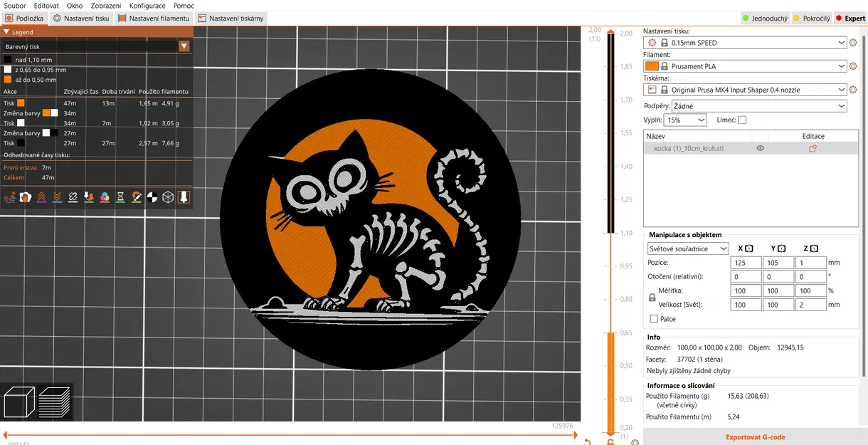
Task: Toggle the custom G-code gear-pencil icon
Action: 136,197
